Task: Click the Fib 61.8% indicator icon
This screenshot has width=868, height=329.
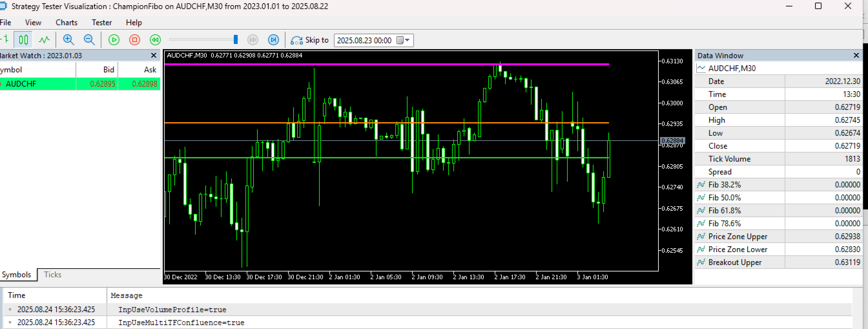Action: coord(701,211)
